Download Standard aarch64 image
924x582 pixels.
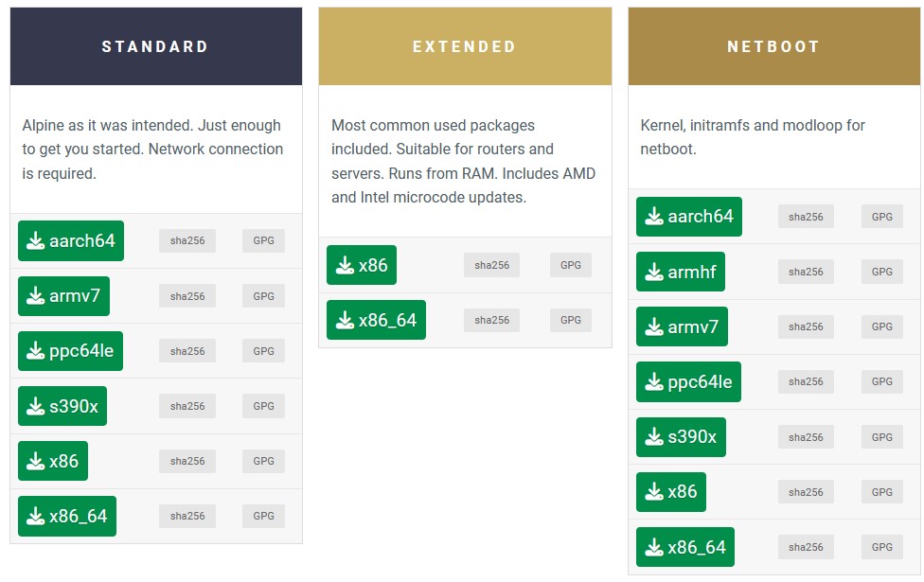tap(71, 240)
